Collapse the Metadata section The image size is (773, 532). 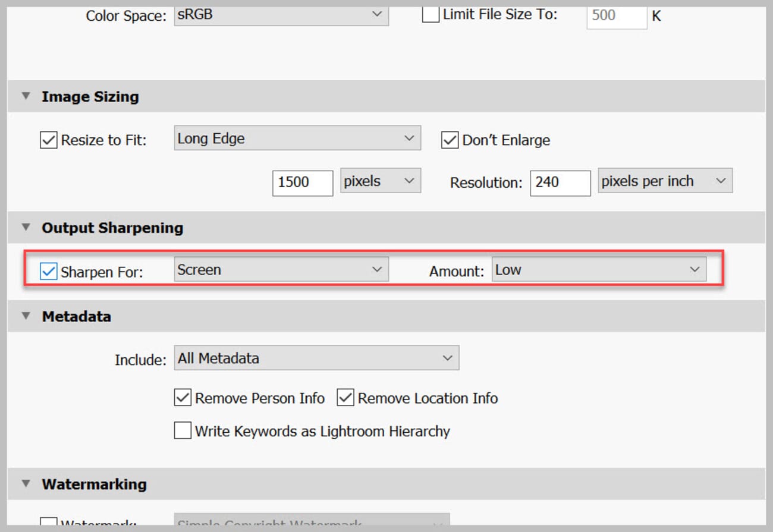[x=25, y=316]
